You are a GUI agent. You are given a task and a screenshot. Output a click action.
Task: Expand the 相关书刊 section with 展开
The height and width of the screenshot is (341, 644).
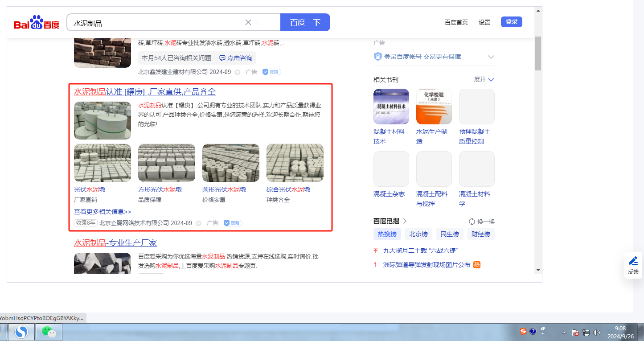(484, 79)
